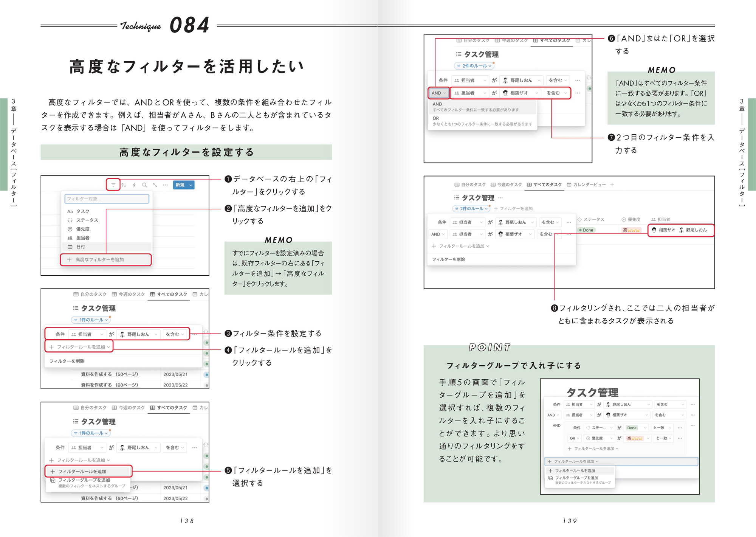Click the Done status tag in table row

[586, 230]
